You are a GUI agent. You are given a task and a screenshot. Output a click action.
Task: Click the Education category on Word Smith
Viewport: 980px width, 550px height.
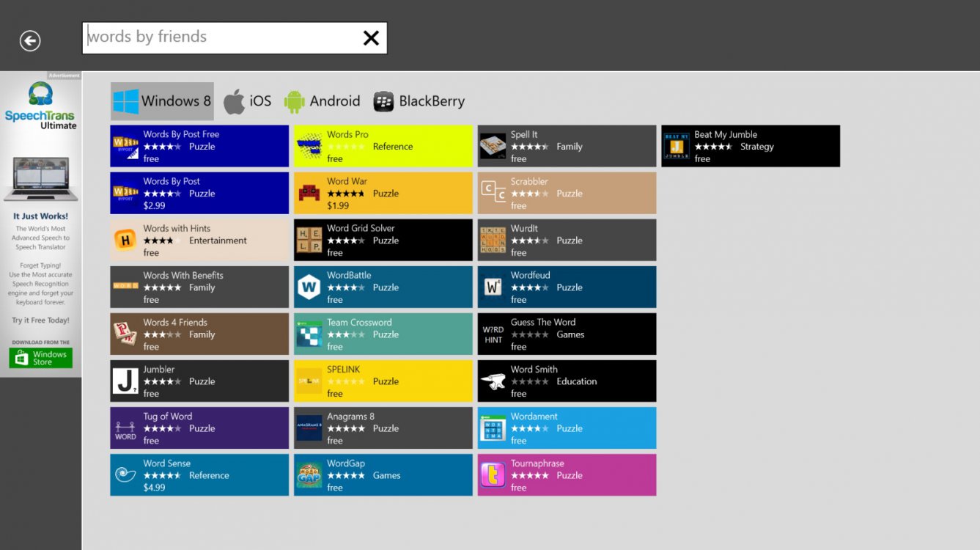point(576,381)
